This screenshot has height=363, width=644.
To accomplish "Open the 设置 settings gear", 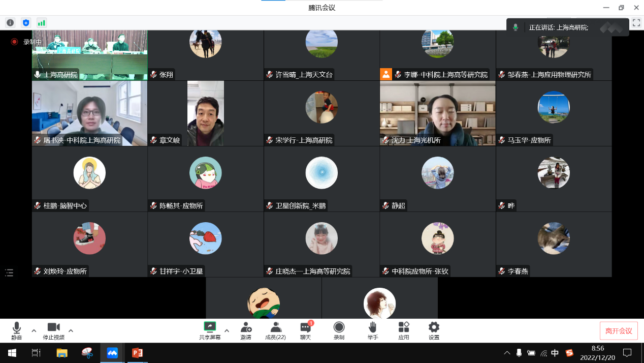I will pos(434,330).
